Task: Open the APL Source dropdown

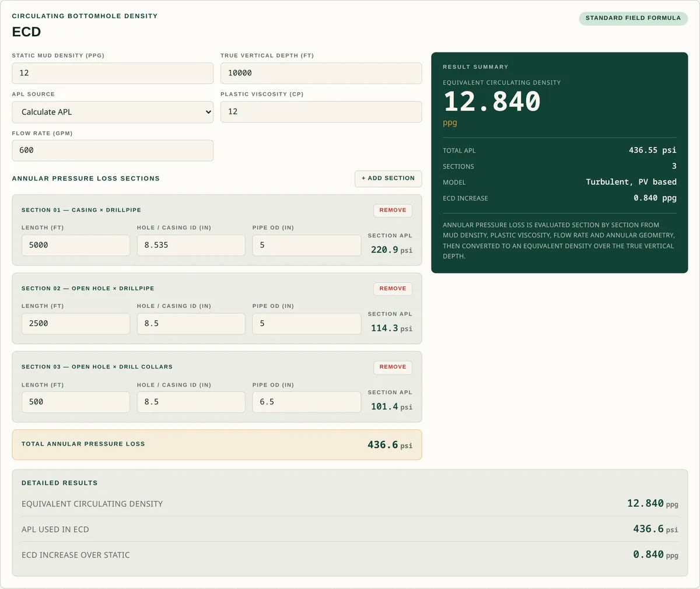Action: click(x=113, y=112)
